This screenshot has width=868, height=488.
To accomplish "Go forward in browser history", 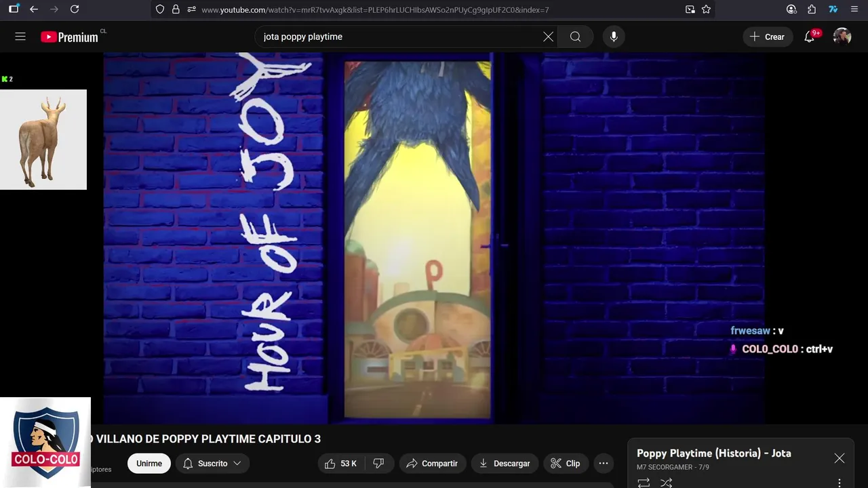I will [54, 9].
